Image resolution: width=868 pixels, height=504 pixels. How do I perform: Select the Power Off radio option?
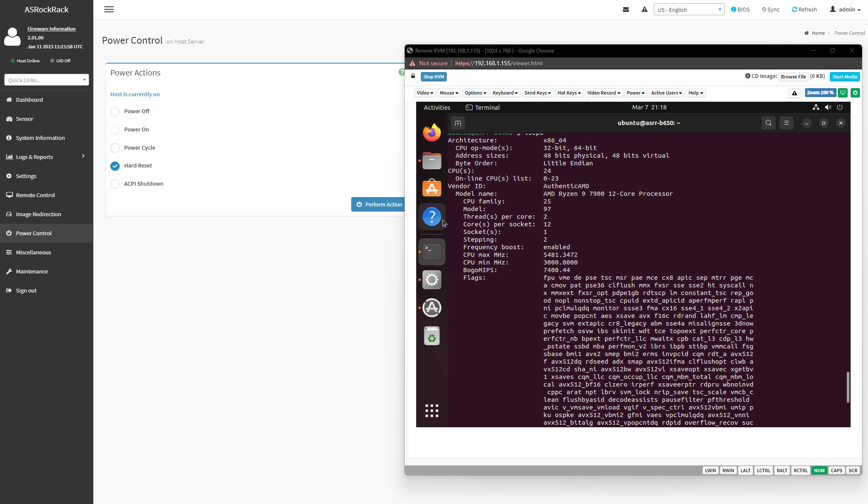tap(115, 111)
